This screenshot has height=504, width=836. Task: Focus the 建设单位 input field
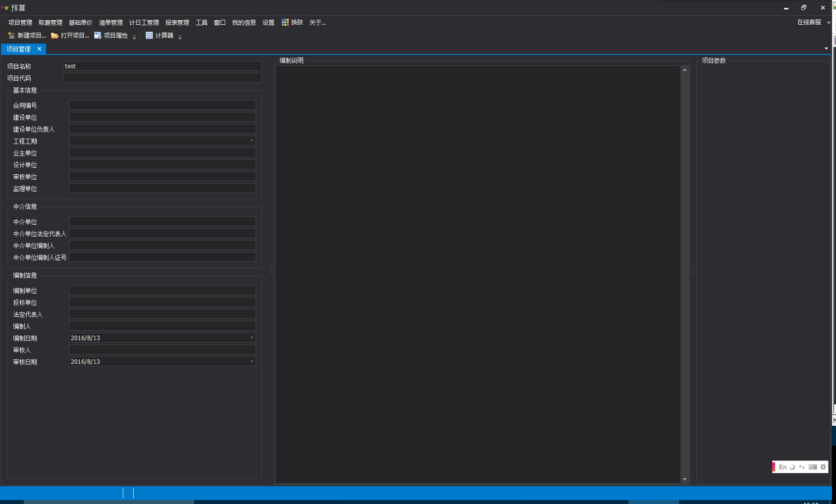(162, 117)
